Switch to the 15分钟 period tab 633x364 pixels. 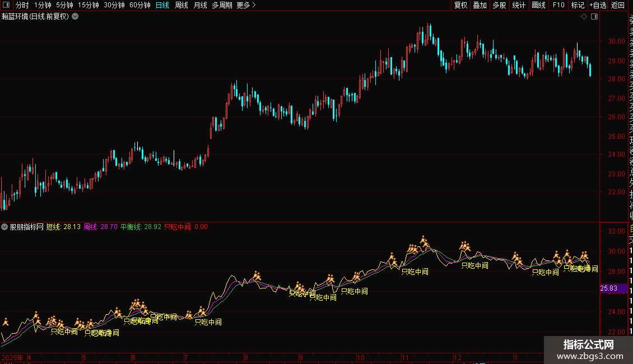click(89, 5)
